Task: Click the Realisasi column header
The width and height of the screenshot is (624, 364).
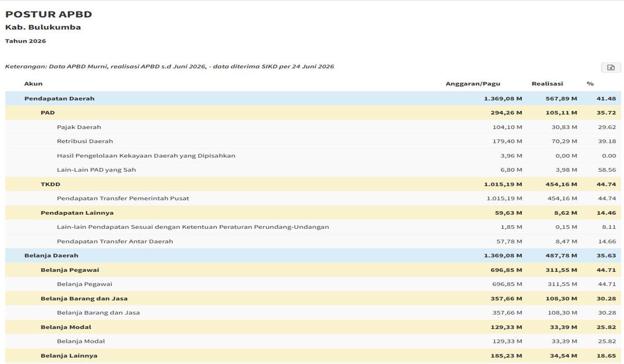Action: pyautogui.click(x=547, y=84)
